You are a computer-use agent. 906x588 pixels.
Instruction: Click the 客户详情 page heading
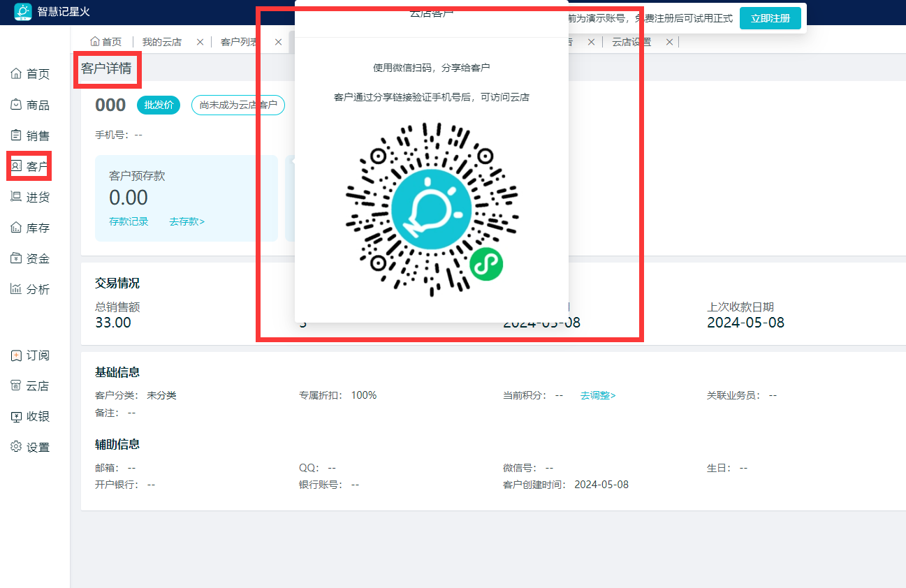point(106,68)
